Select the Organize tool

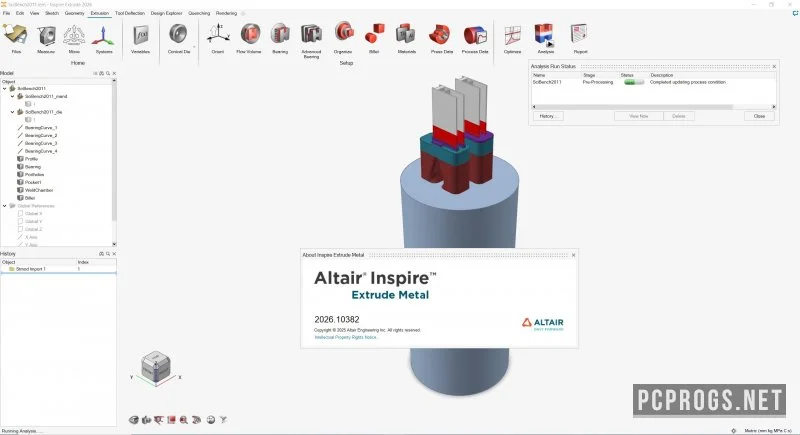pos(343,37)
